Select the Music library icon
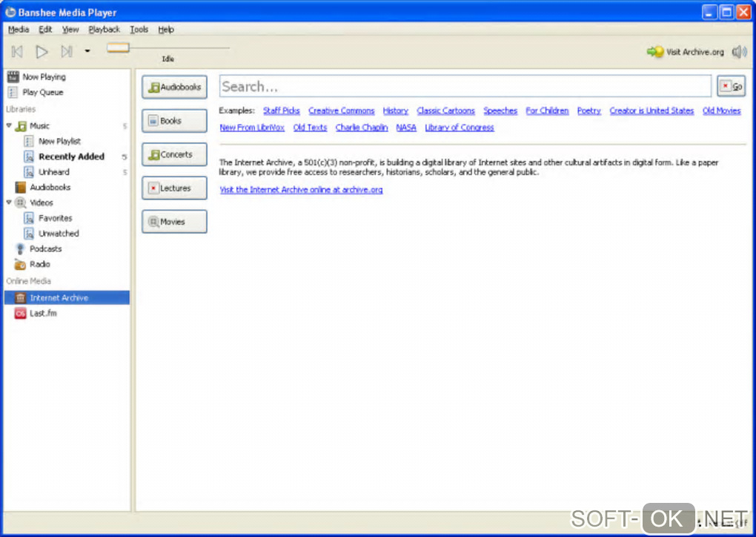This screenshot has width=756, height=537. [21, 126]
